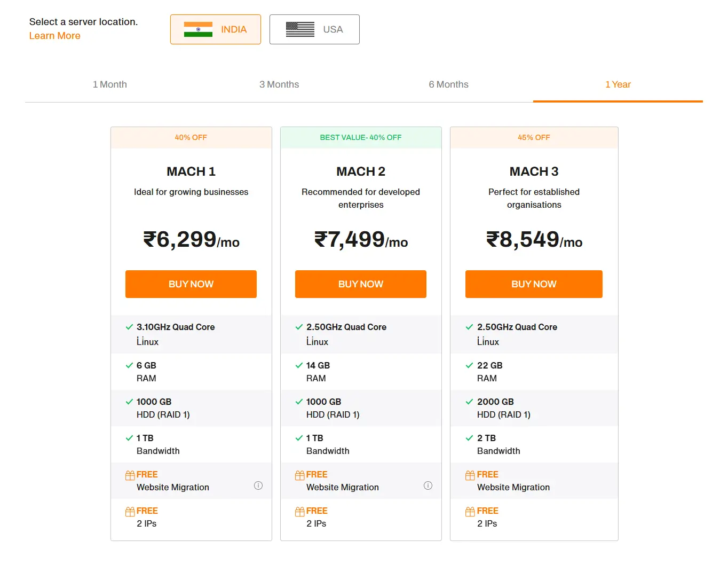Screen dimensions: 728x564
Task: Click gift icon for MACH 1 free IPs
Action: [x=130, y=512]
